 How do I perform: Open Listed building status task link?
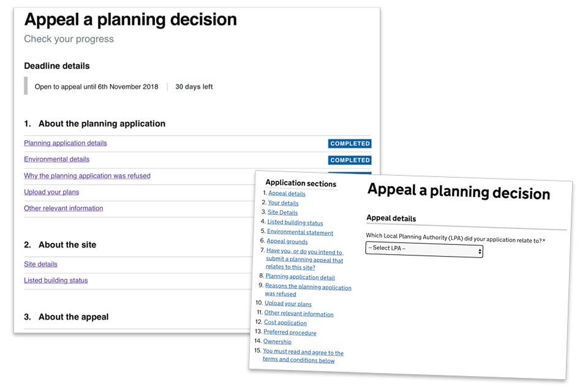pyautogui.click(x=56, y=281)
